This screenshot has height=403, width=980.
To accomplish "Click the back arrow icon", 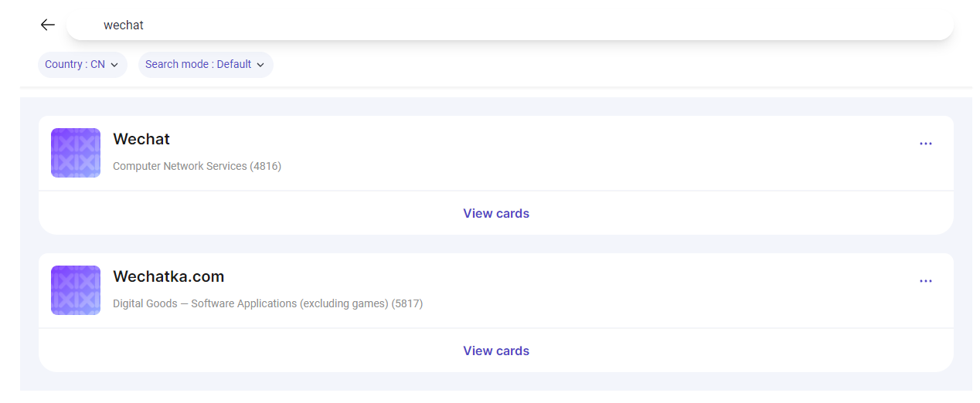I will (x=48, y=25).
